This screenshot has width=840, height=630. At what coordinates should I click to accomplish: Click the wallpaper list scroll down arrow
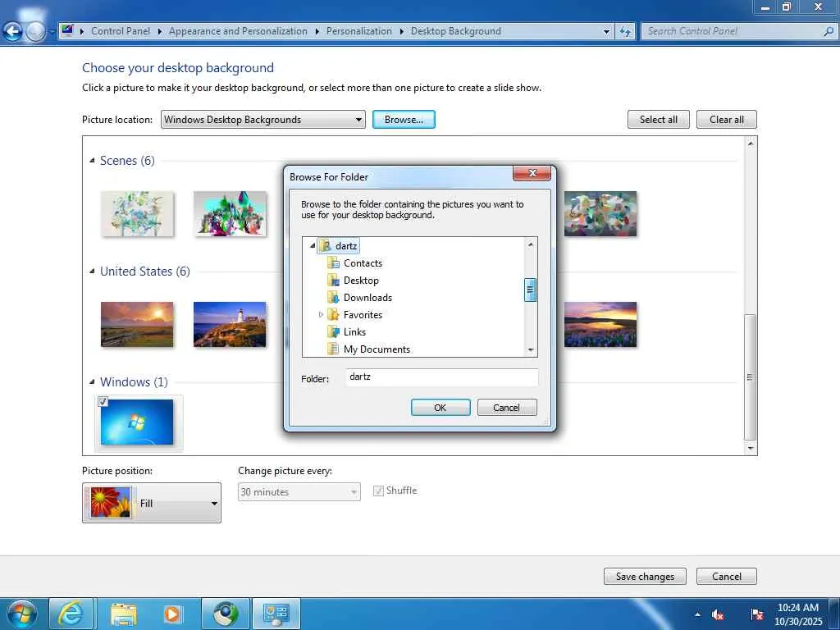[x=751, y=448]
